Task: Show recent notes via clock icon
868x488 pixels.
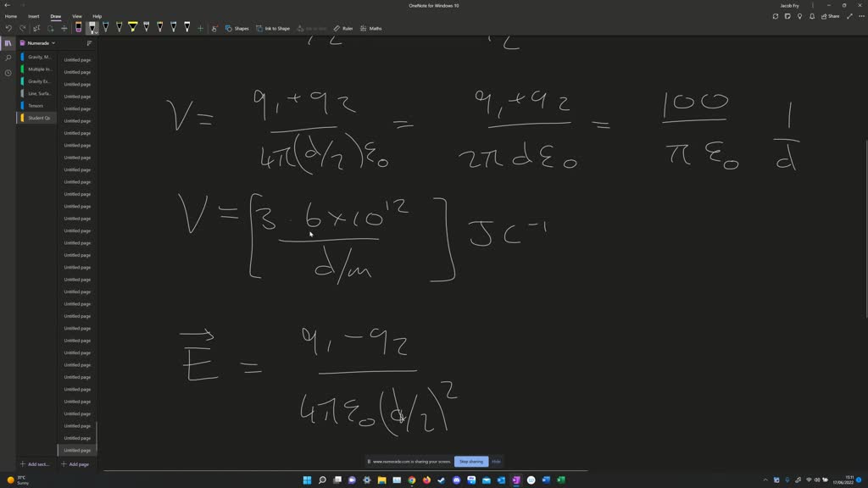Action: pos(7,72)
